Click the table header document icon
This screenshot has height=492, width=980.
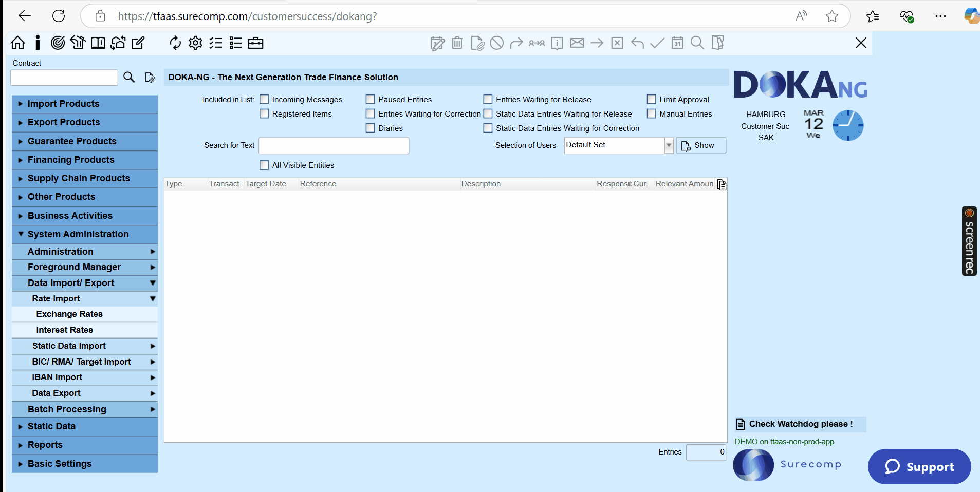722,184
